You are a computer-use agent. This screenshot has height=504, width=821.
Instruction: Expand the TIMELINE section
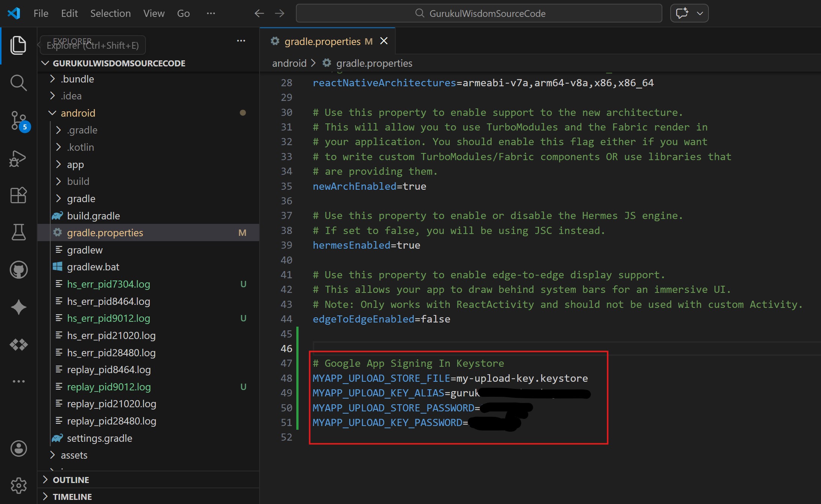coord(72,497)
